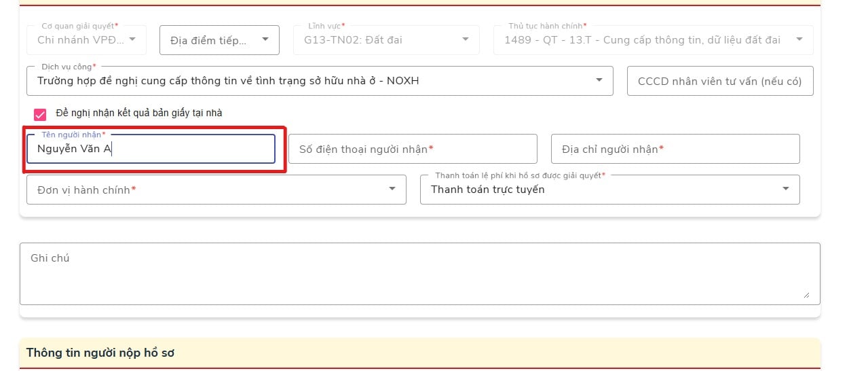Click the caret icon beside G13-TN02: Đất đai
Screen dimensions: 868x371
tap(466, 40)
